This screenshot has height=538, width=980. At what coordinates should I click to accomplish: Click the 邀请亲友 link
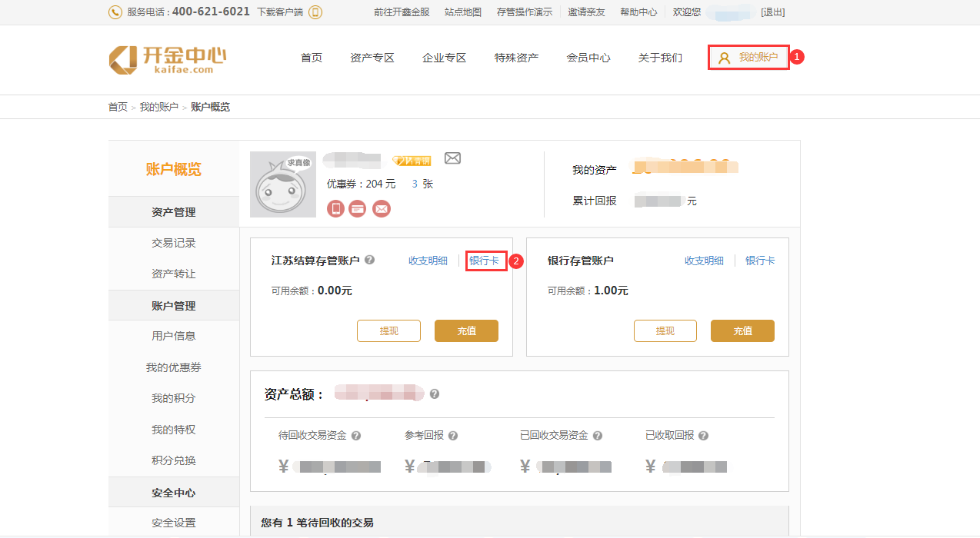click(587, 12)
